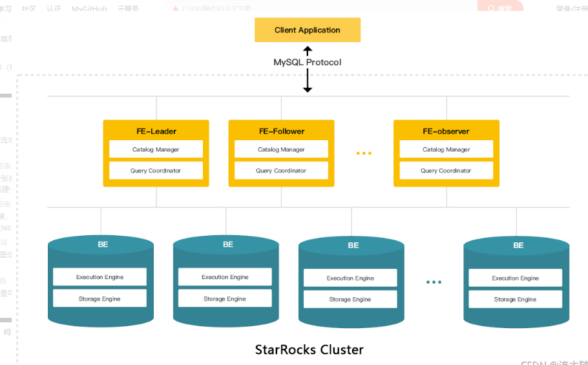Screen dimensions: 588x365
Task: Open the MyGitHub link in the top navigation
Action: pyautogui.click(x=89, y=8)
